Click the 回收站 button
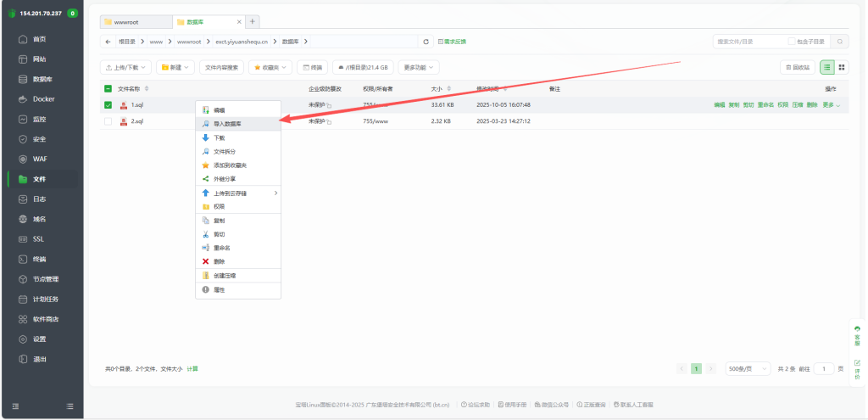The image size is (868, 420). (x=798, y=67)
